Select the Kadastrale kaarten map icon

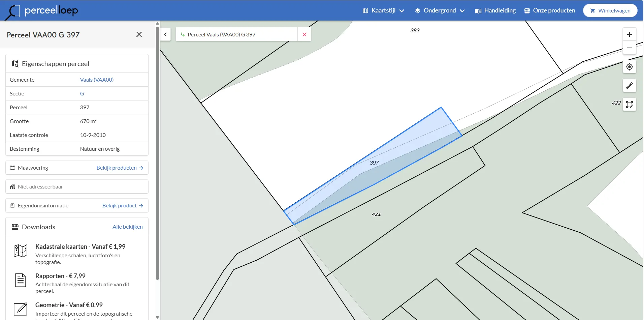(20, 251)
